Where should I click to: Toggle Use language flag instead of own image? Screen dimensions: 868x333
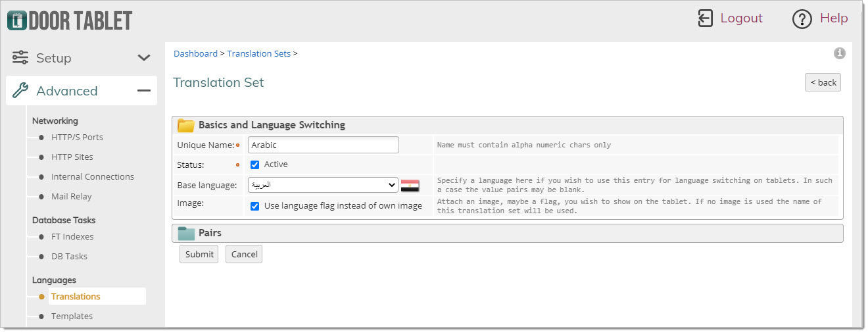click(255, 206)
